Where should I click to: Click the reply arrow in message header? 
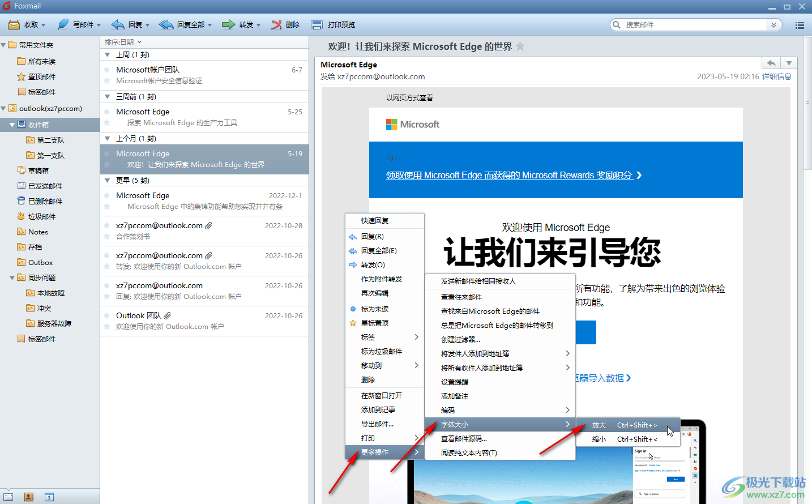(x=771, y=63)
